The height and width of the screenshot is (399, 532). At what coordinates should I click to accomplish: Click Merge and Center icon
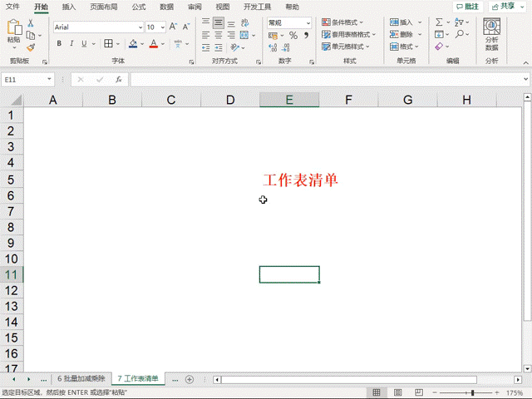tap(244, 35)
